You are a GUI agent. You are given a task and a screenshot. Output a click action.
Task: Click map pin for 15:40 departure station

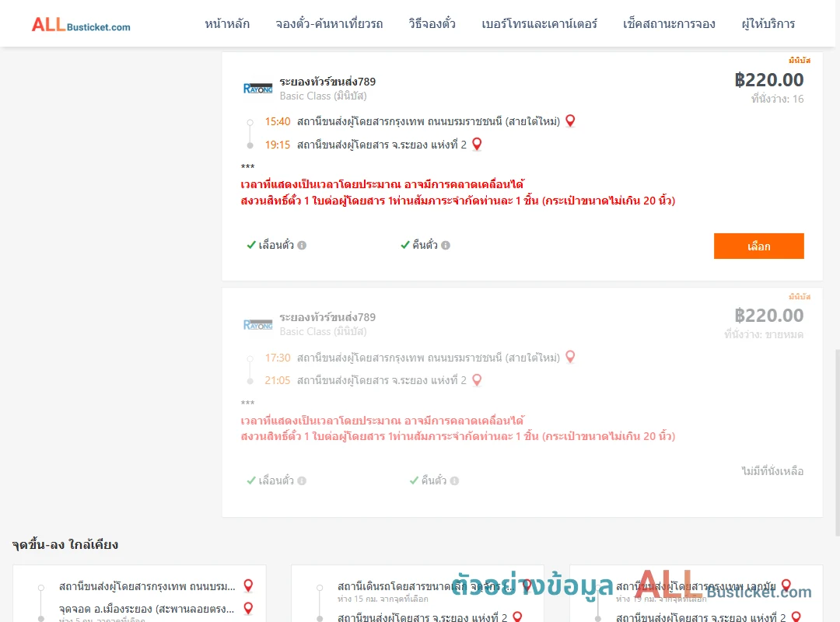point(570,121)
